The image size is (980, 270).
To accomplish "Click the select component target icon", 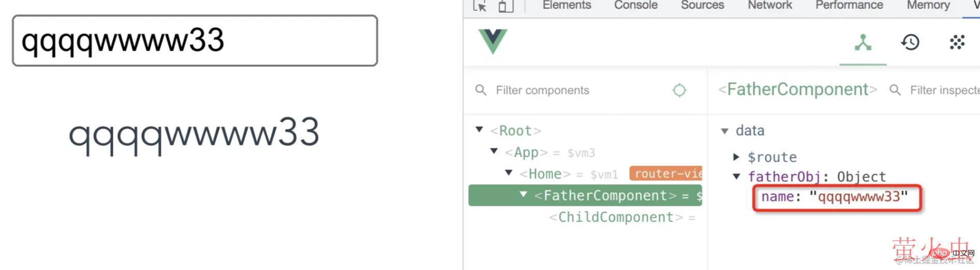I will 679,90.
